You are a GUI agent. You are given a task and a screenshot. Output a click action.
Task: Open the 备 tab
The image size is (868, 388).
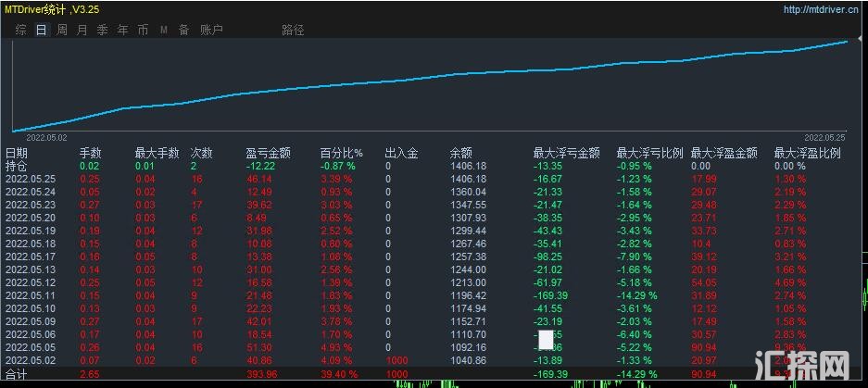(x=183, y=30)
